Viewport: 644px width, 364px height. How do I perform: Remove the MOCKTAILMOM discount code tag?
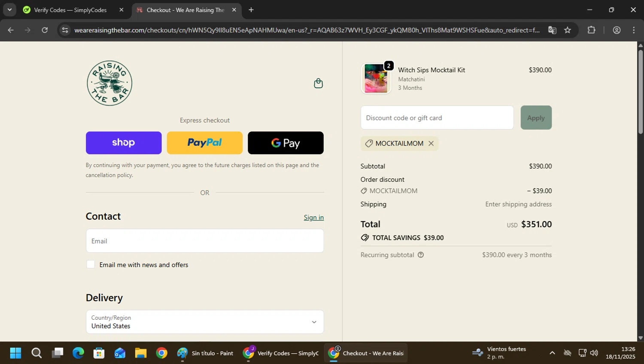coord(431,144)
